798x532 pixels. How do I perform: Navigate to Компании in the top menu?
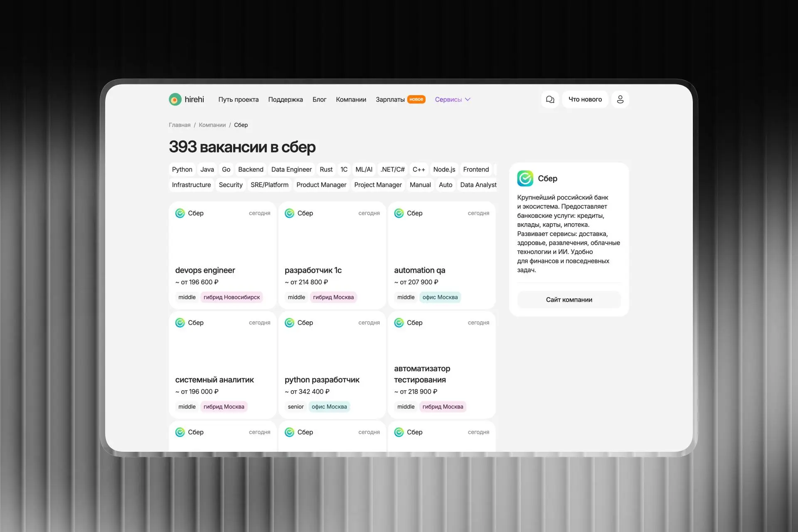tap(351, 99)
